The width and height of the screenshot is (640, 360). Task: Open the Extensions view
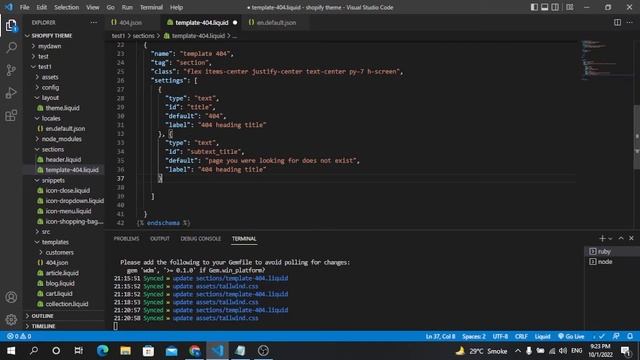click(x=11, y=116)
